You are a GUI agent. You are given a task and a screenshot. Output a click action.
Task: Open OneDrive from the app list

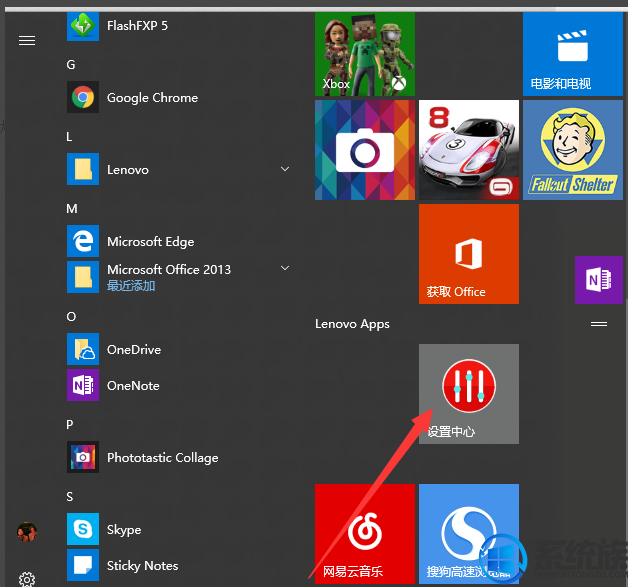pyautogui.click(x=178, y=349)
